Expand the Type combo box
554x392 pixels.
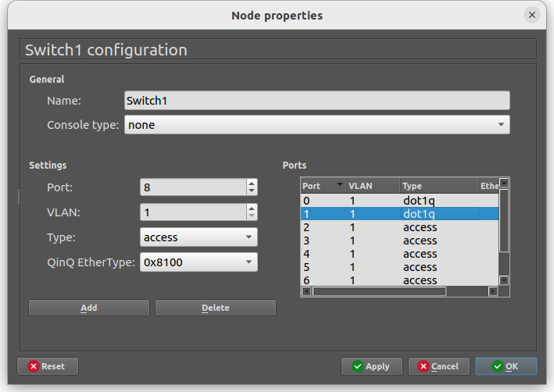pyautogui.click(x=198, y=237)
